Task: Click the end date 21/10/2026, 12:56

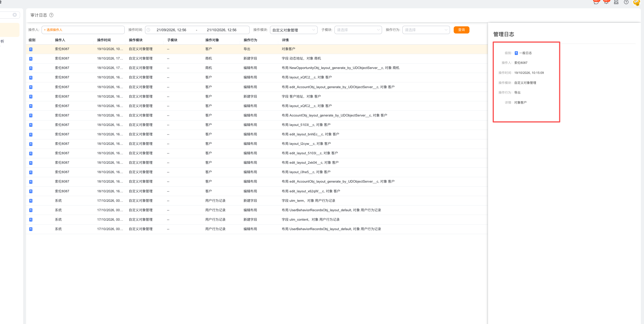Action: [222, 30]
